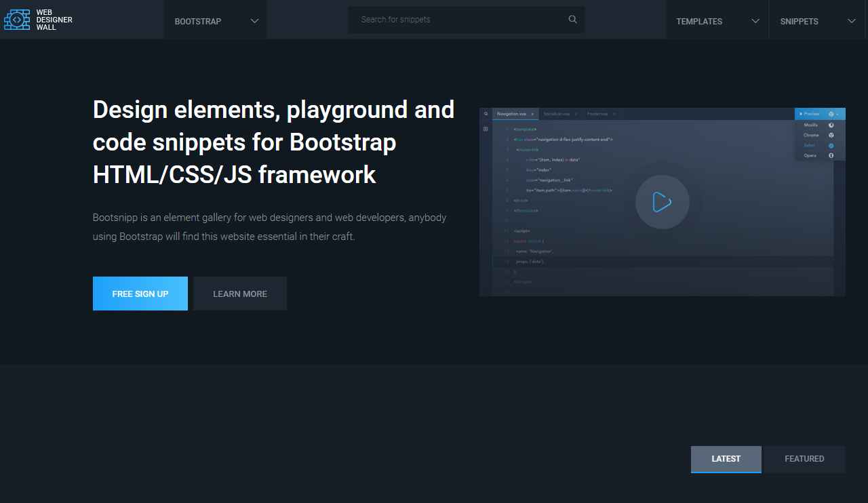Expand the Templates dropdown chevron
This screenshot has height=503, width=868.
(x=755, y=21)
